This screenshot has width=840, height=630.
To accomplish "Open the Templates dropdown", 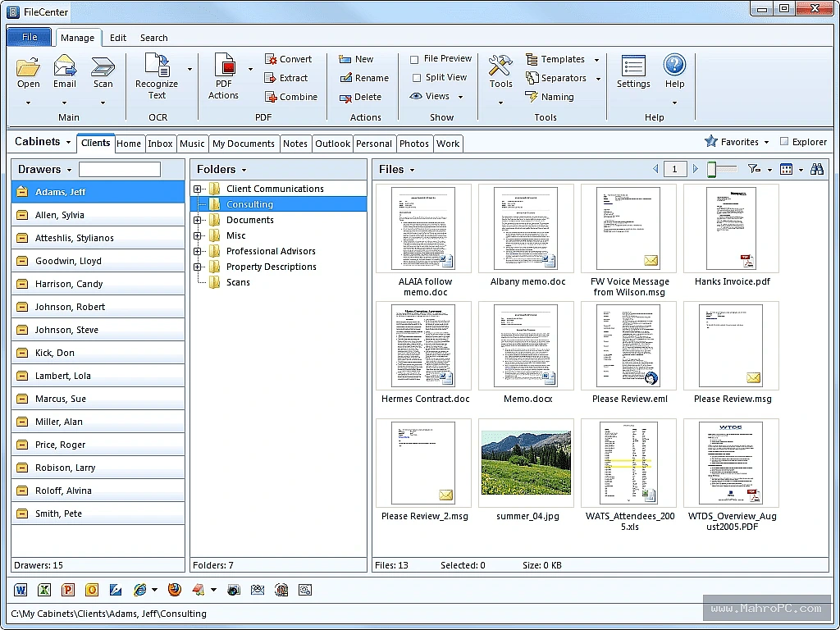I will [596, 60].
